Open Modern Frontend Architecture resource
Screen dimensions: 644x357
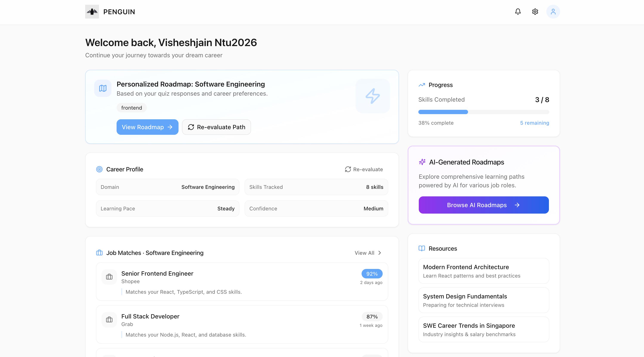click(484, 271)
